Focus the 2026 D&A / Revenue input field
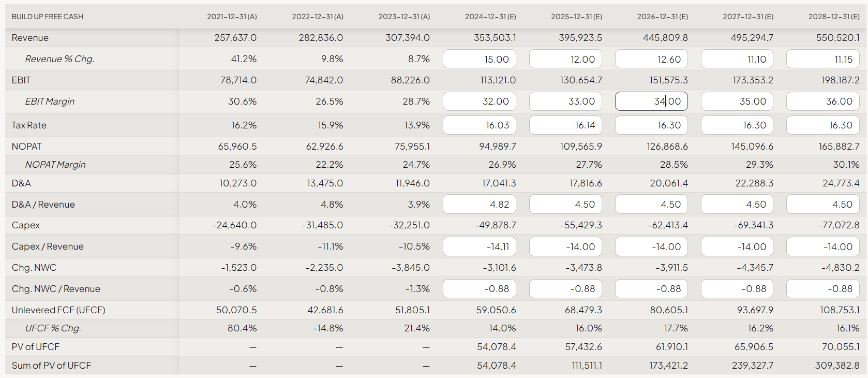Screen dimensions: 868x378 pos(651,205)
